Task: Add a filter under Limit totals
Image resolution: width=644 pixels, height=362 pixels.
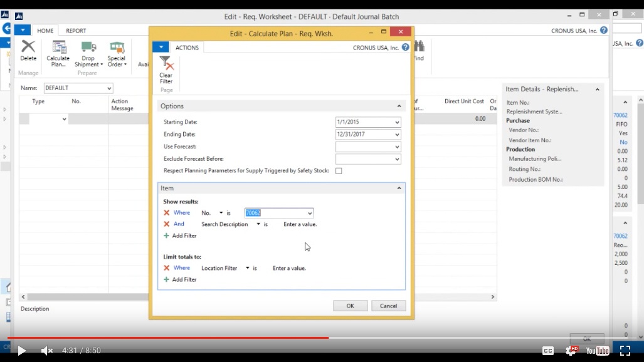Action: pos(167,279)
